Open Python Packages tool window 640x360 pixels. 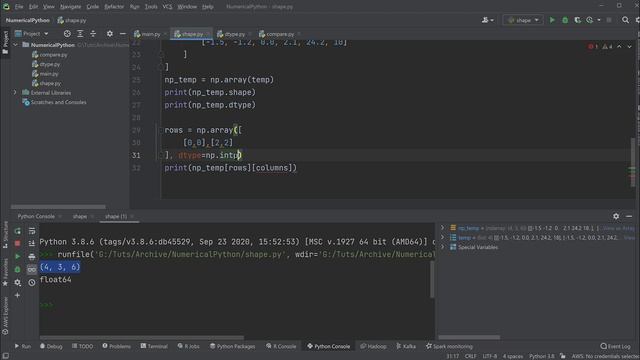pyautogui.click(x=233, y=346)
